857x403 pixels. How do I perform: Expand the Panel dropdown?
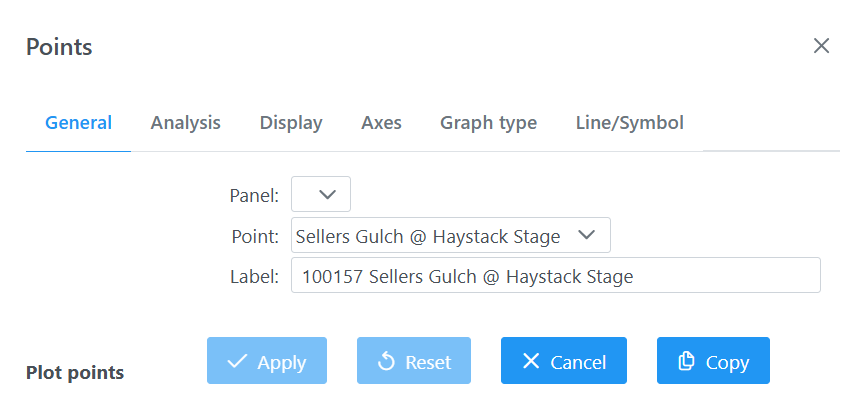point(321,194)
